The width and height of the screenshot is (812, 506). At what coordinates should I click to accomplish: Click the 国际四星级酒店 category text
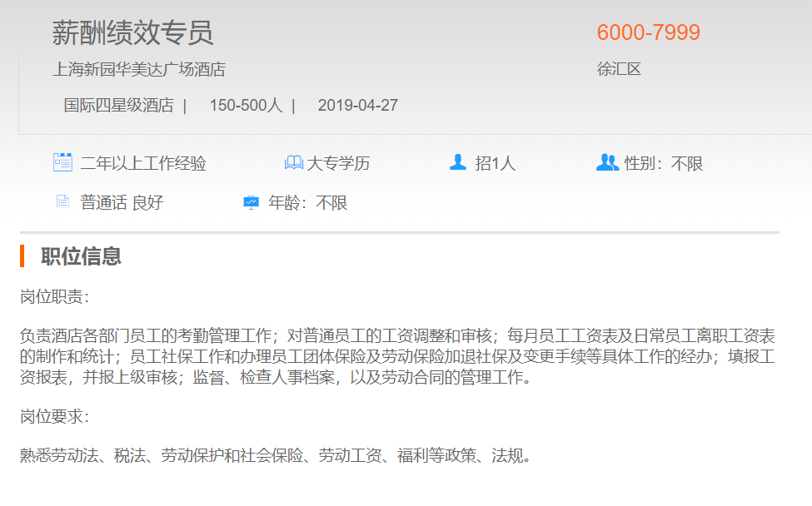118,106
